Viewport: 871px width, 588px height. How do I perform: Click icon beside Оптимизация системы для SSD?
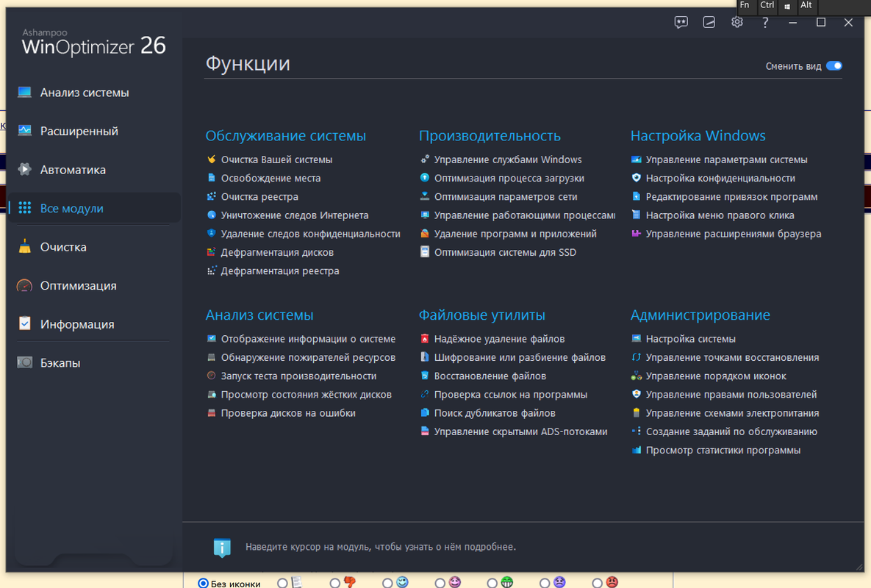[424, 252]
